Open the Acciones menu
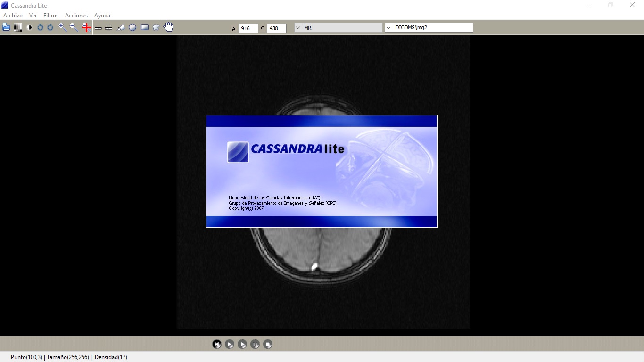The width and height of the screenshot is (644, 362). click(x=76, y=16)
